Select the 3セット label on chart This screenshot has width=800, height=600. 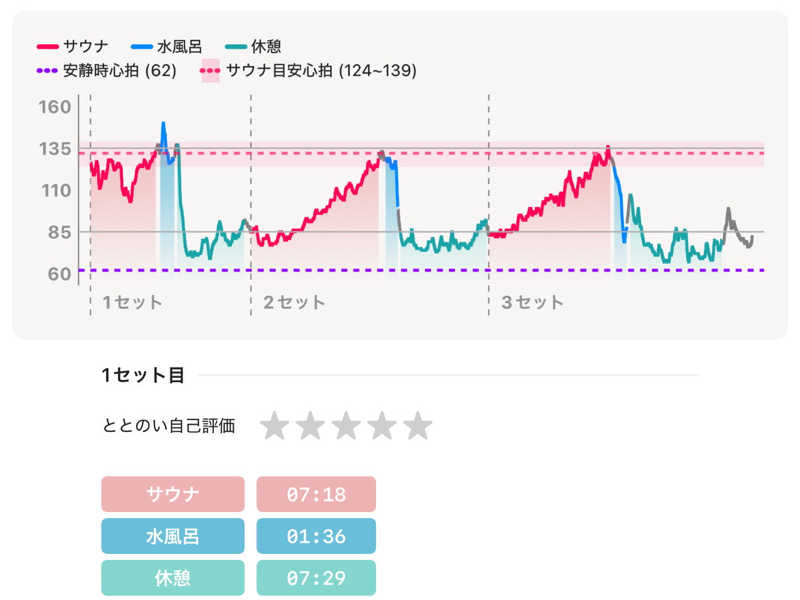tap(532, 302)
